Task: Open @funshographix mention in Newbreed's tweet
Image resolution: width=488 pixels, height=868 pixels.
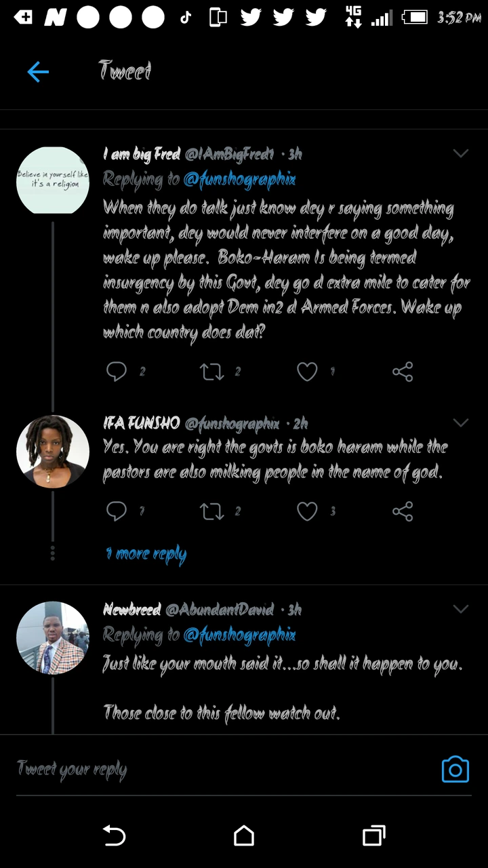Action: 239,635
